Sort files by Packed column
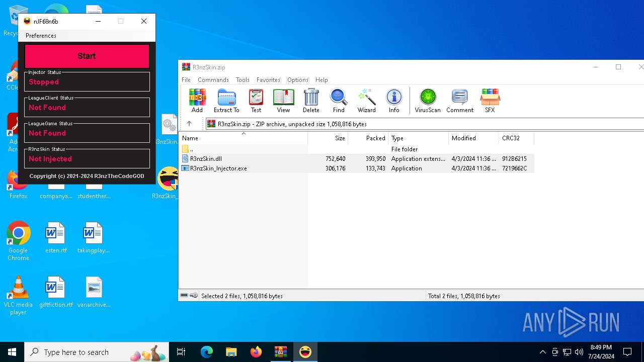The height and width of the screenshot is (362, 644). tap(368, 138)
